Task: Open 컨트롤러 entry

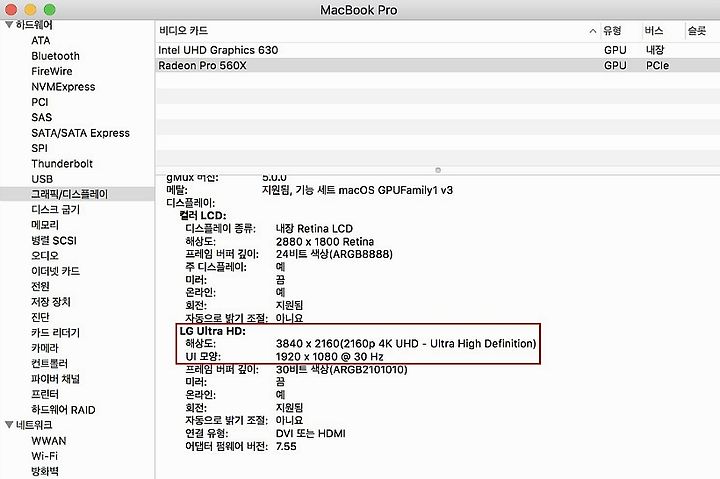Action: pos(49,364)
